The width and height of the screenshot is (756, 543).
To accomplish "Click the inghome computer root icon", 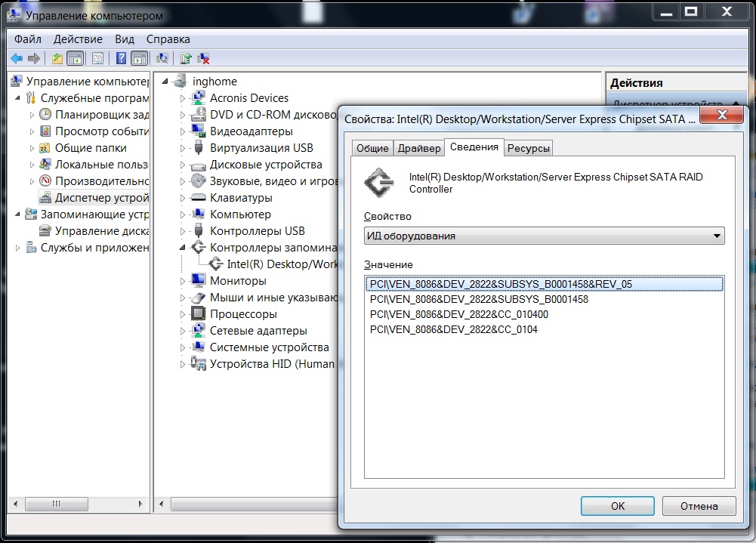I will (x=180, y=81).
